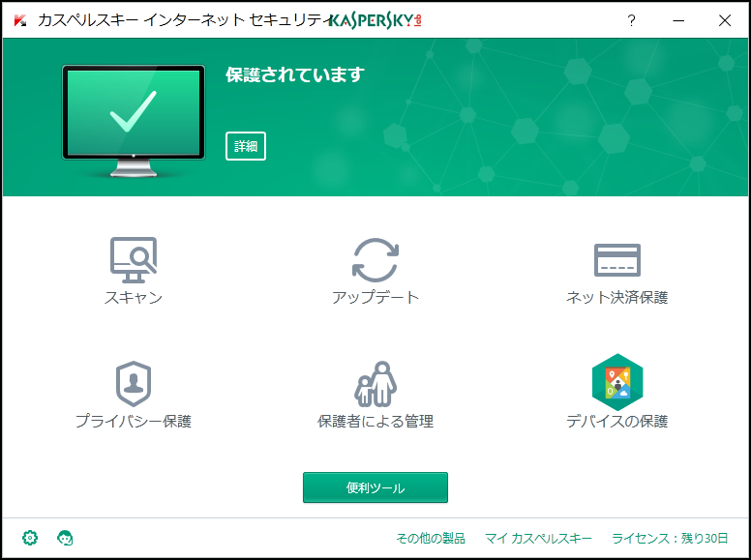Click the デバイスの保護 text label

click(617, 421)
